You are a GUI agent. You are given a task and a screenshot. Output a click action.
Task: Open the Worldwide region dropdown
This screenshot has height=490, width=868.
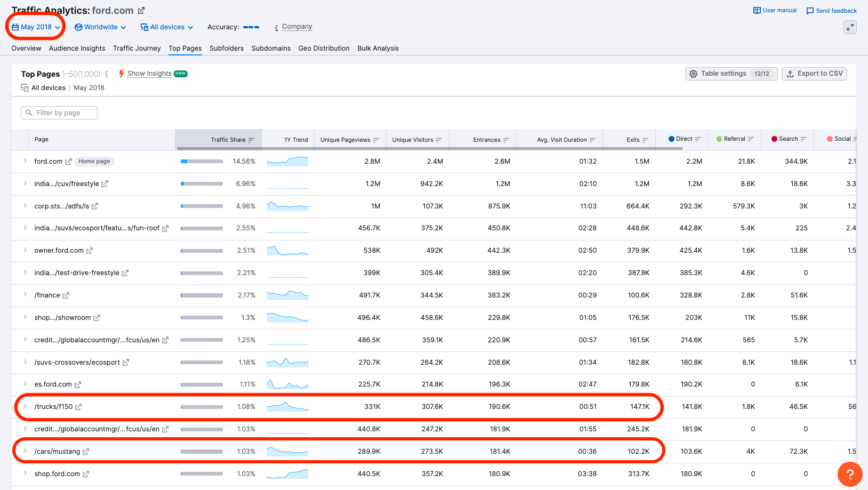pos(100,27)
